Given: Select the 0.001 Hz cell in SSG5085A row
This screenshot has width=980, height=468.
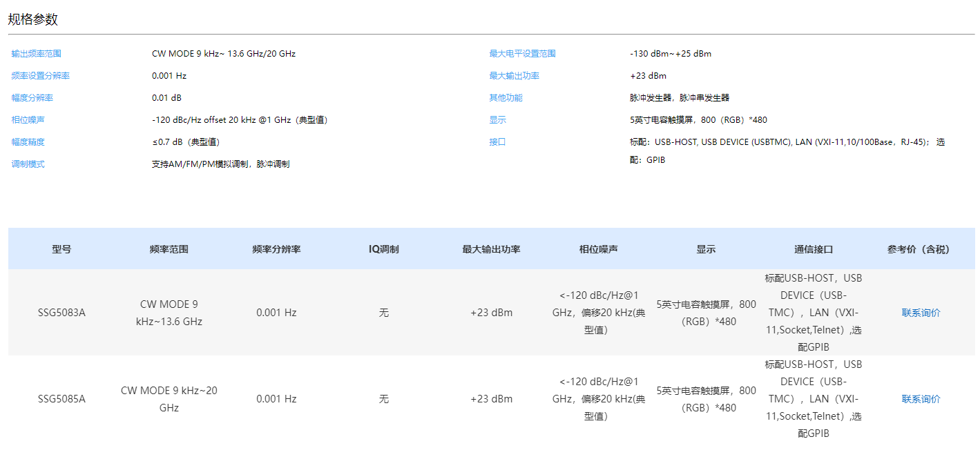Looking at the screenshot, I should (x=276, y=399).
